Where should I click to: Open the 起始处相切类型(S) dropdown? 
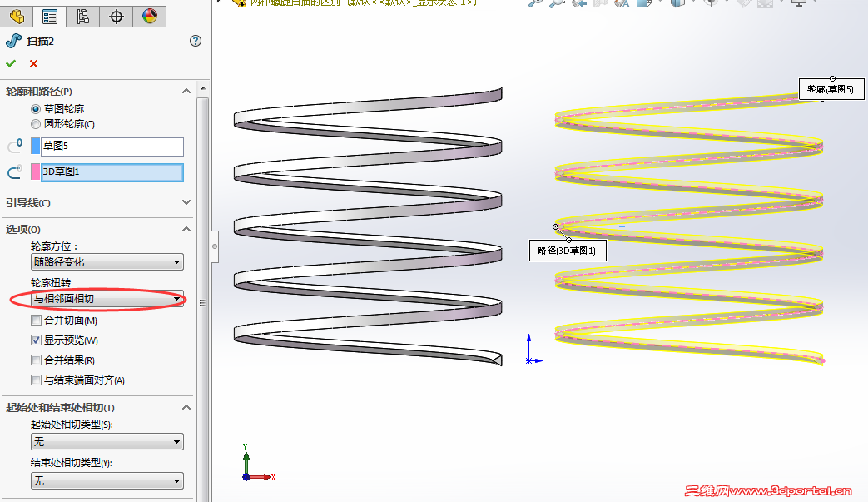coord(107,442)
